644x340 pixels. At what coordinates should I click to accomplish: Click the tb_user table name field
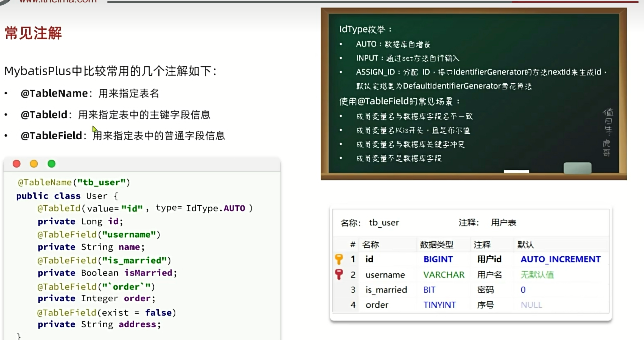click(384, 223)
